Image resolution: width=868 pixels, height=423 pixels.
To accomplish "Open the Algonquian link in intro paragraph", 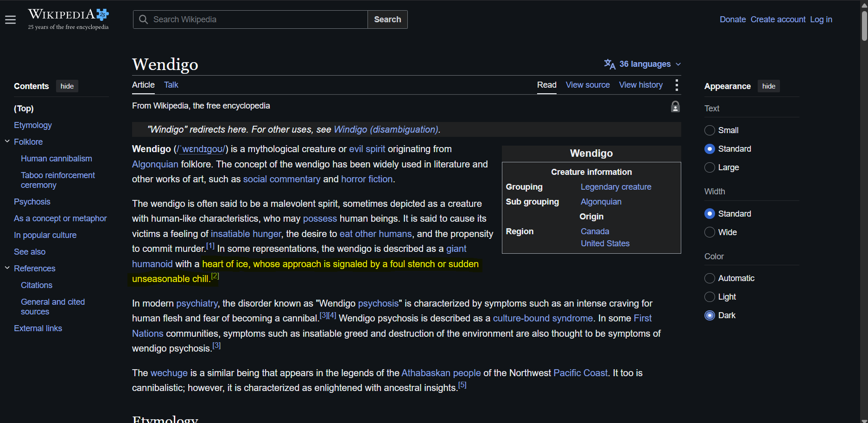I will [x=155, y=164].
